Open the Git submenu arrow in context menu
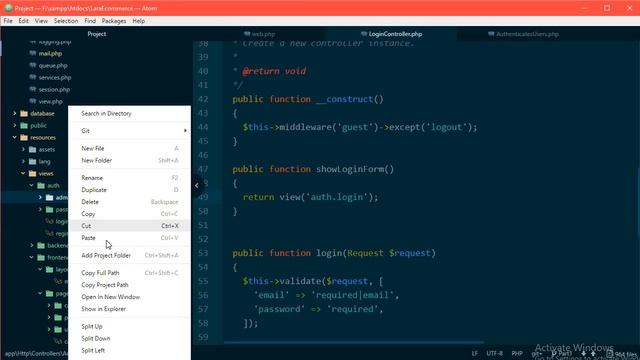The width and height of the screenshot is (640, 360). pyautogui.click(x=185, y=131)
